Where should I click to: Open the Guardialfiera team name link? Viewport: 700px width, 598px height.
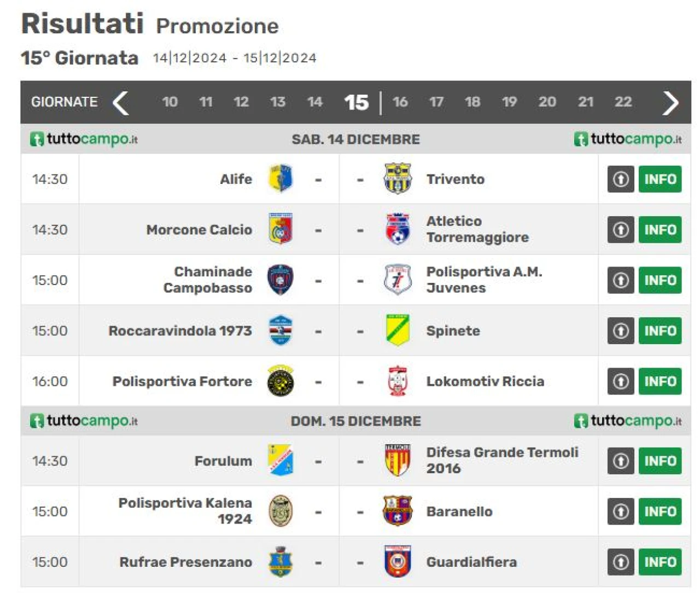pos(471,562)
